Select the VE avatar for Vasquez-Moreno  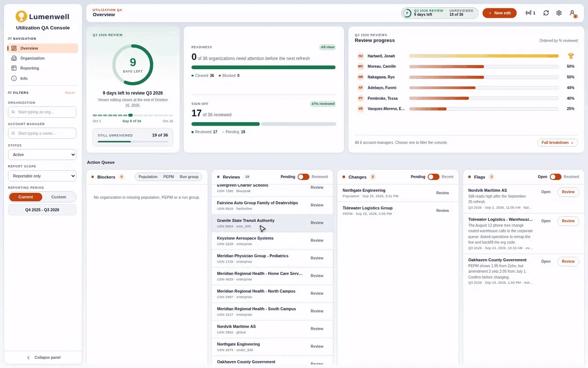[361, 109]
